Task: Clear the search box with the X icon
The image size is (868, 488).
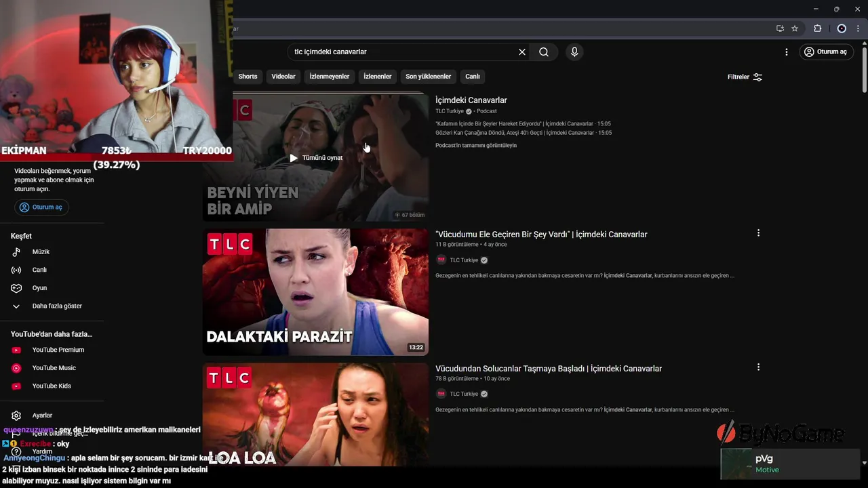Action: pos(522,52)
